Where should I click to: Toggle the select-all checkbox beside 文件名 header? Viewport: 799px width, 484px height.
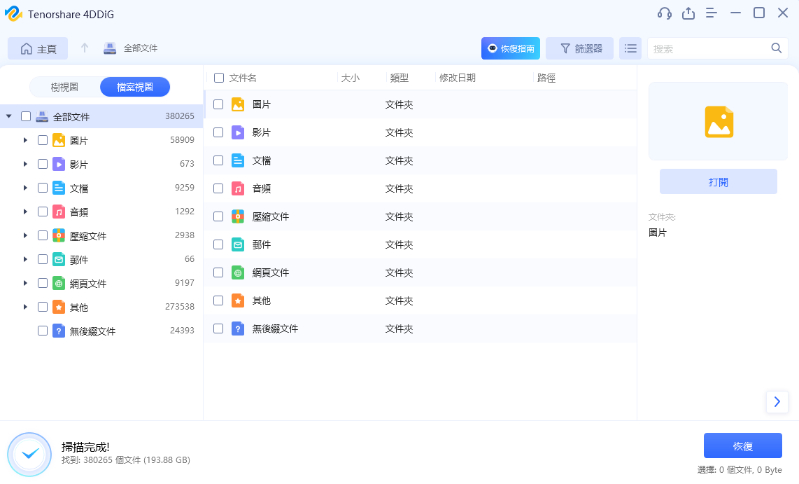[219, 77]
